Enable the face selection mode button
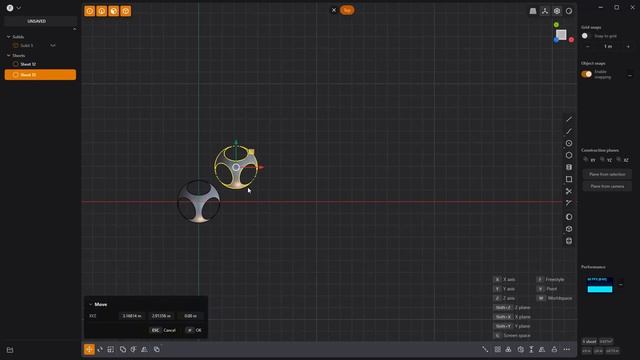The image size is (640, 360). click(113, 11)
